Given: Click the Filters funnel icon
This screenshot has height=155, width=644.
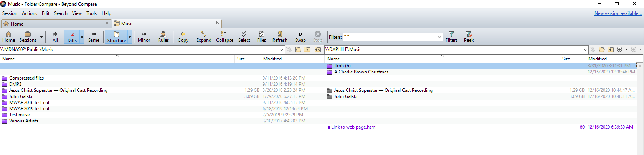Looking at the screenshot, I should 451,34.
